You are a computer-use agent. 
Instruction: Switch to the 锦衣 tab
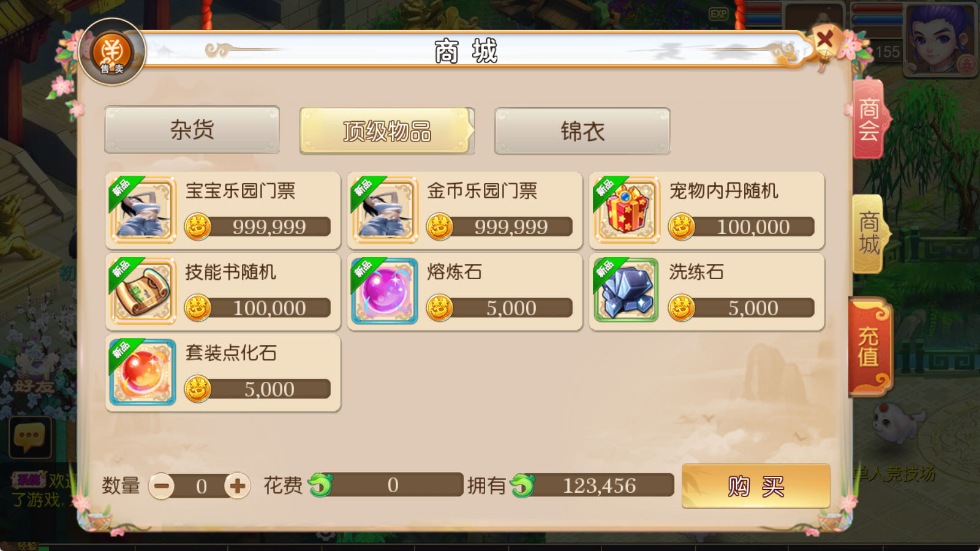[582, 131]
